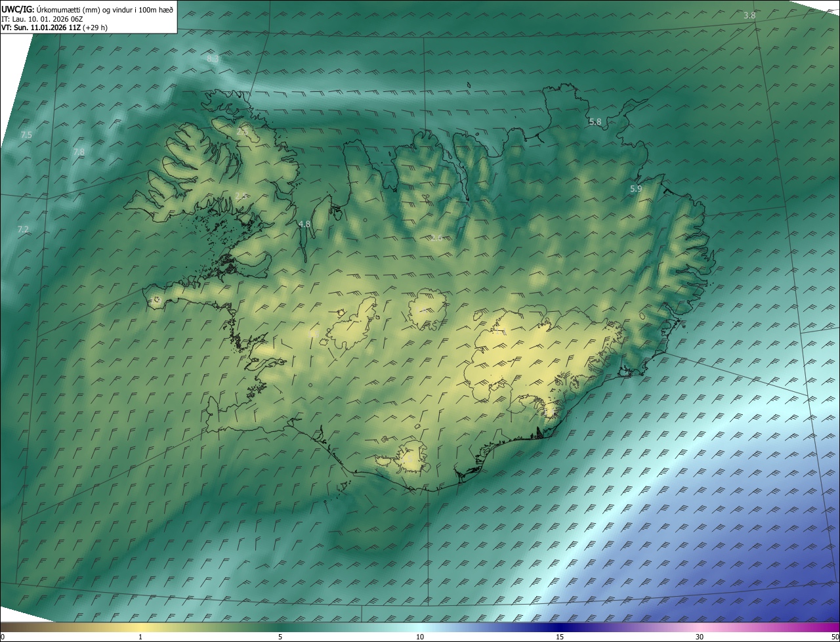Click the initial time line 'IT: Lau. 10. 01. 2026 06Z'

(x=42, y=19)
